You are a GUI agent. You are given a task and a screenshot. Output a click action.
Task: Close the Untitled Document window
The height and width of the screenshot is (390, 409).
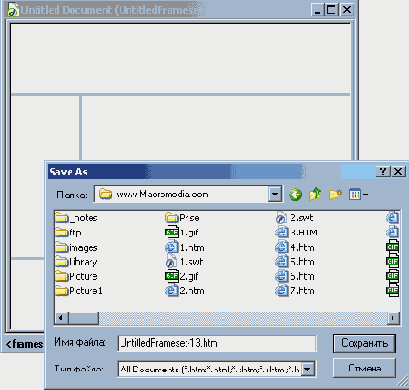(x=347, y=10)
